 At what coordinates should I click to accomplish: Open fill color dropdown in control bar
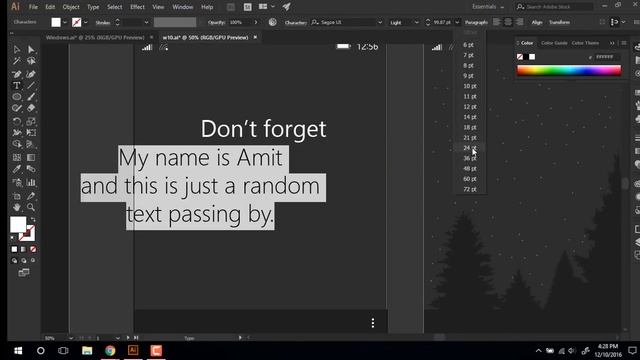[x=65, y=22]
